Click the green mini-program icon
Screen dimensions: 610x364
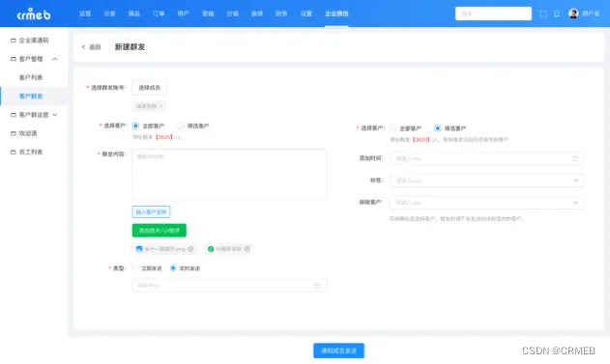[211, 249]
